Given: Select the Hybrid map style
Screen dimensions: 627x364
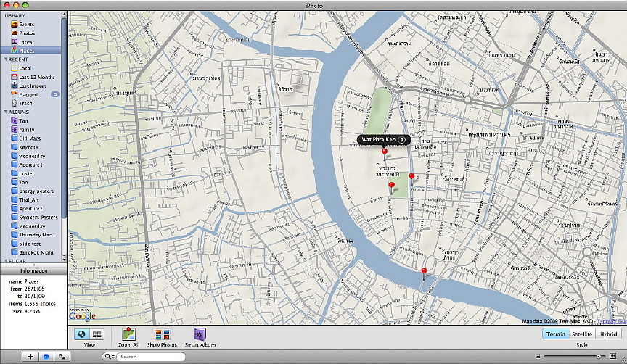Looking at the screenshot, I should pyautogui.click(x=608, y=334).
